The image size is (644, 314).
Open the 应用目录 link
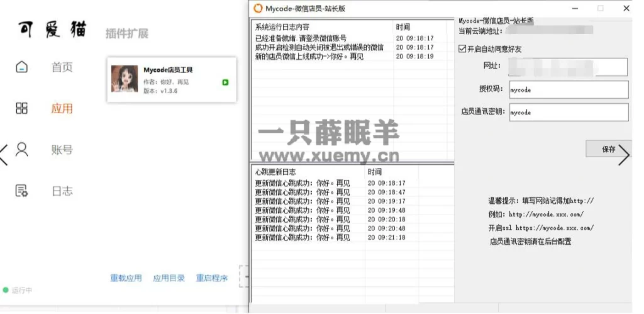pyautogui.click(x=169, y=278)
